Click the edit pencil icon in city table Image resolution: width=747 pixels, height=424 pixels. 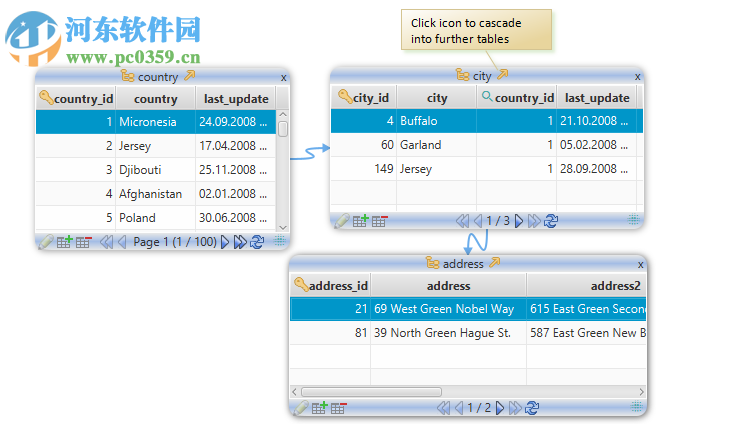[342, 221]
